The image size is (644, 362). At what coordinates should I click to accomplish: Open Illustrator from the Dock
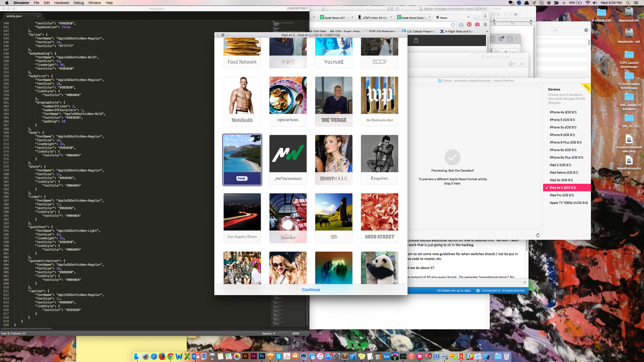pos(245,356)
